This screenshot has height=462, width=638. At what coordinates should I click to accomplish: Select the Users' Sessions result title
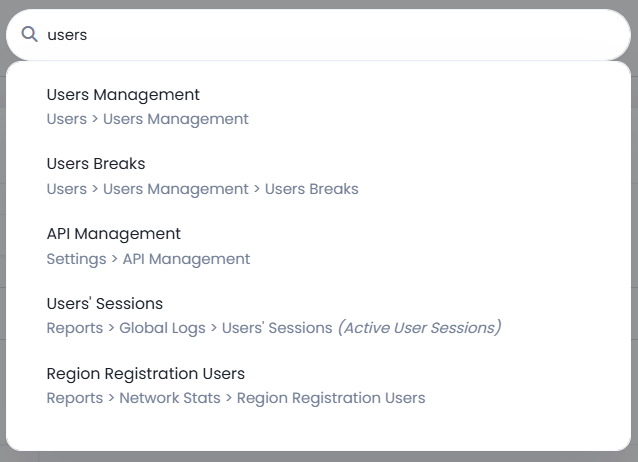[x=105, y=304]
